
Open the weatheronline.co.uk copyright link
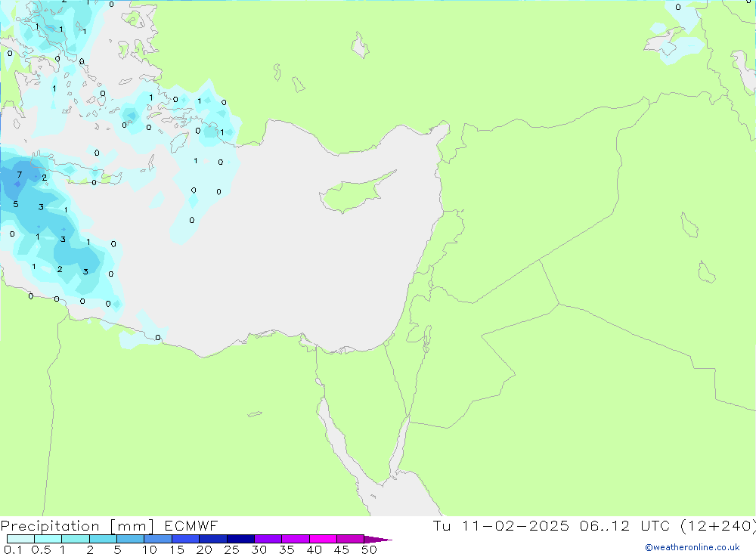point(692,547)
